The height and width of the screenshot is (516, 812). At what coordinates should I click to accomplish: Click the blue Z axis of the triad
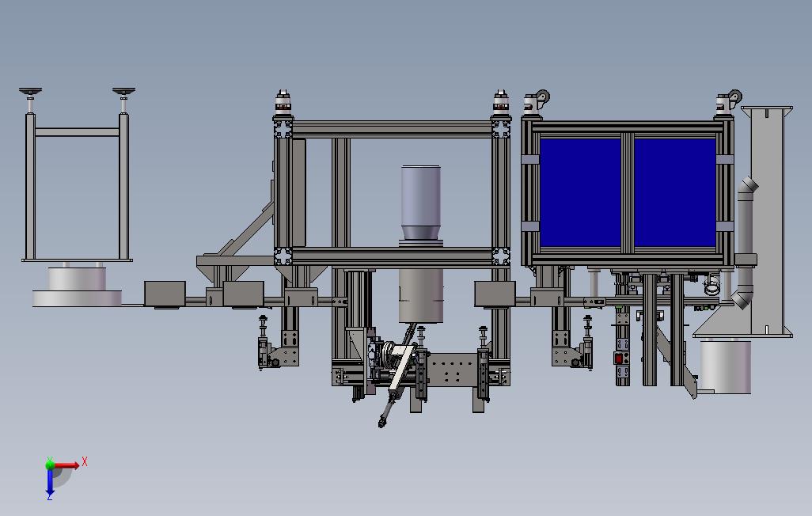click(50, 480)
